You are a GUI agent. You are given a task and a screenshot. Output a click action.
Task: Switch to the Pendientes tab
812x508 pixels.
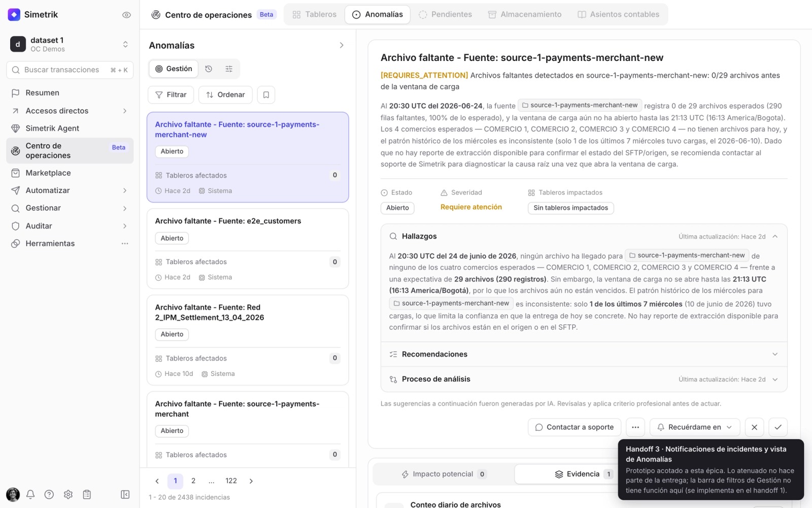click(446, 15)
